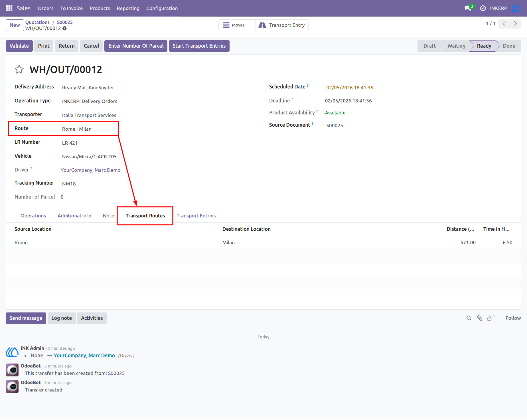Open the Moves smart button
Viewport: 527px width, 420px height.
pos(237,25)
